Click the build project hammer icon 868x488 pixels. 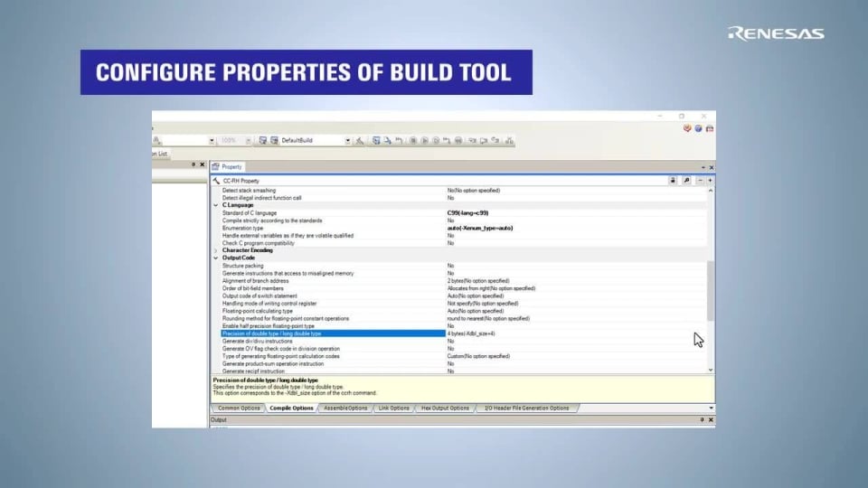coord(360,140)
